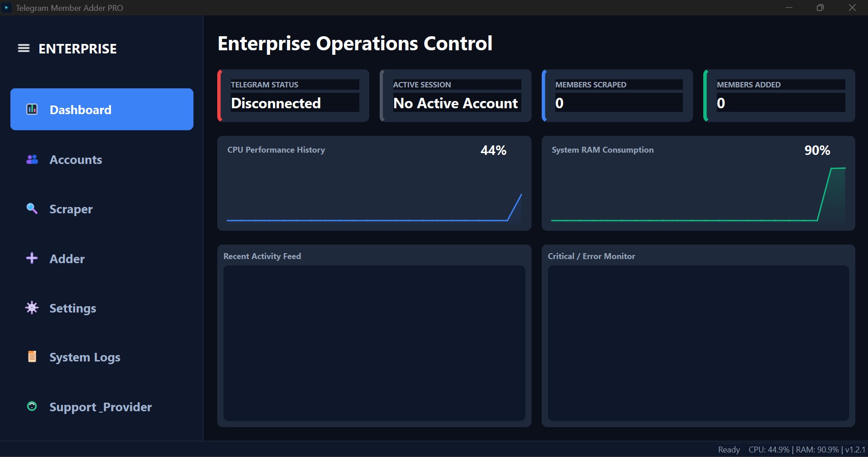The width and height of the screenshot is (868, 457).
Task: Click the Accounts people icon
Action: pos(32,159)
